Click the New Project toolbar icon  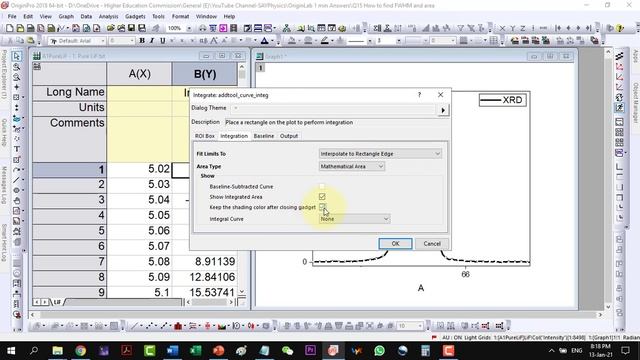10,28
